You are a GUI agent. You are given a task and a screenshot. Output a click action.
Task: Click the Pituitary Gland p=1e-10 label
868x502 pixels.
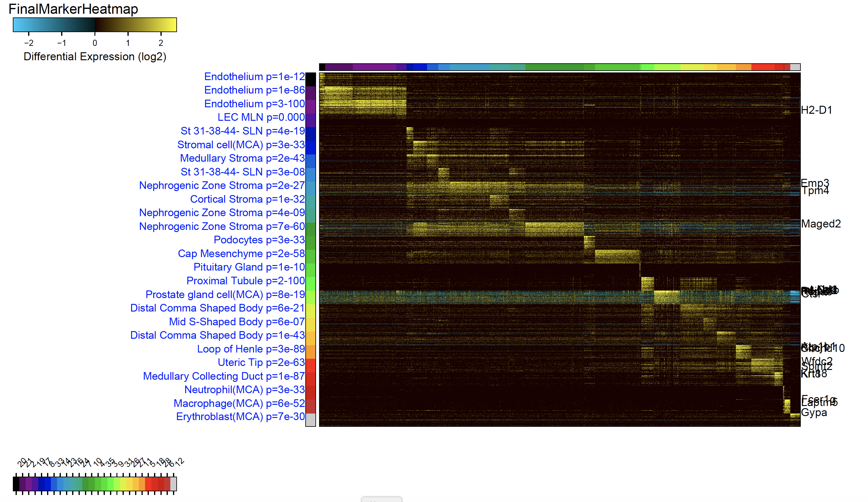[249, 267]
